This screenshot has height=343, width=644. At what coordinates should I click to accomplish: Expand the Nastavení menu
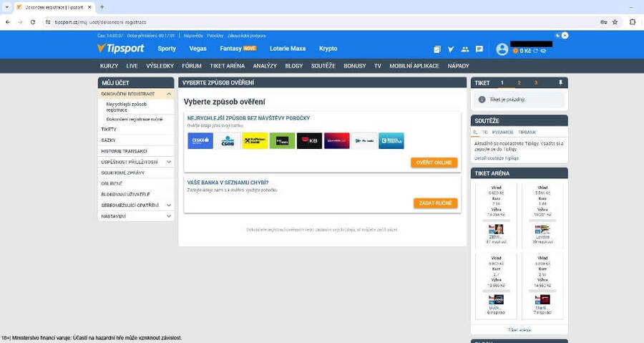click(169, 216)
